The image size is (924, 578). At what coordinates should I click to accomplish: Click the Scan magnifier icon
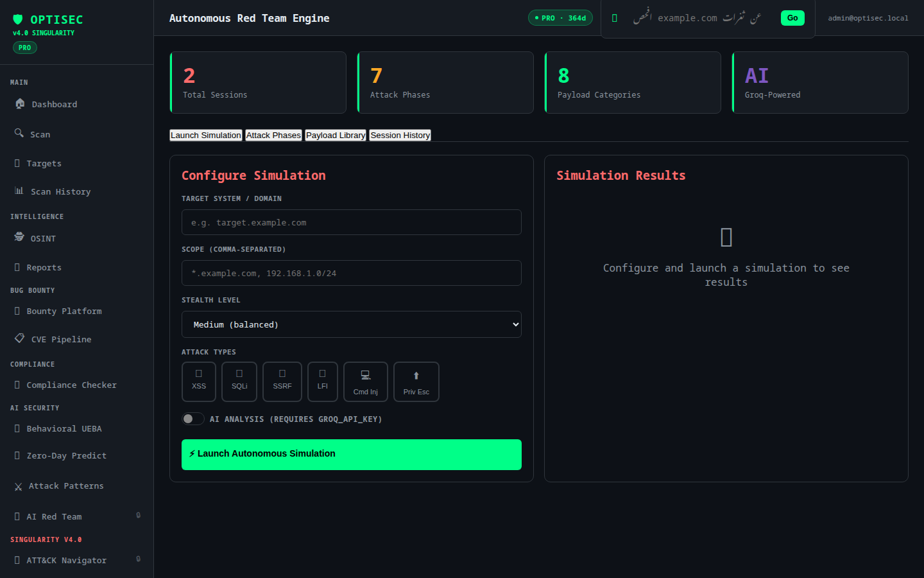click(x=19, y=133)
